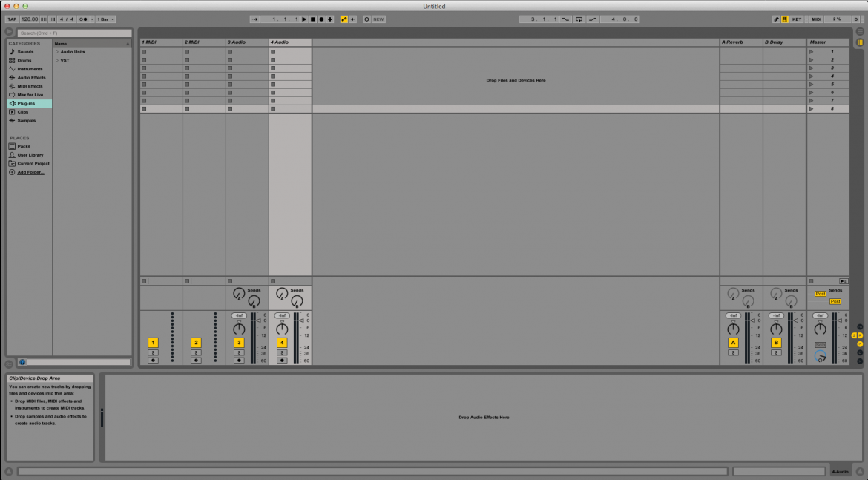Activate Draw Mode with the pencil icon

coord(775,19)
